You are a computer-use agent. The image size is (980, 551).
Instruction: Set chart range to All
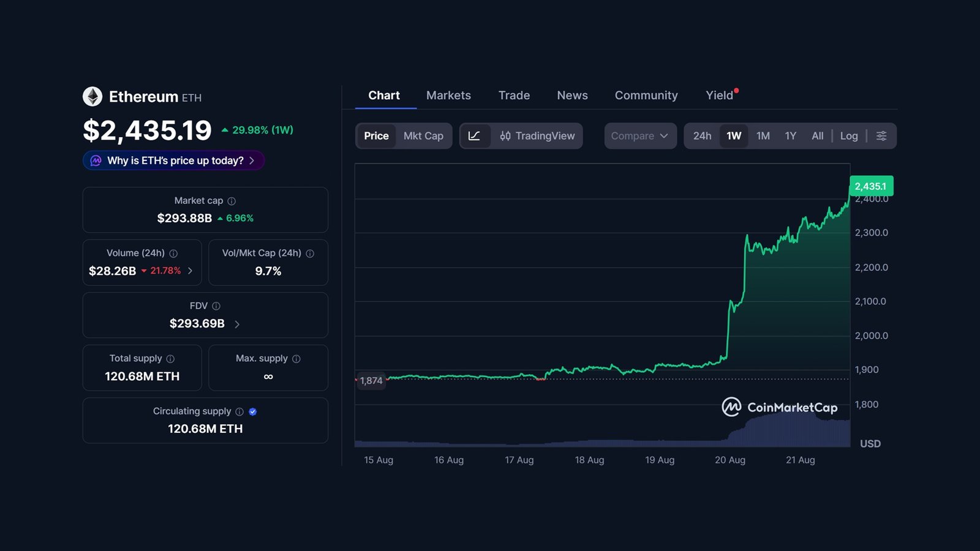[818, 136]
